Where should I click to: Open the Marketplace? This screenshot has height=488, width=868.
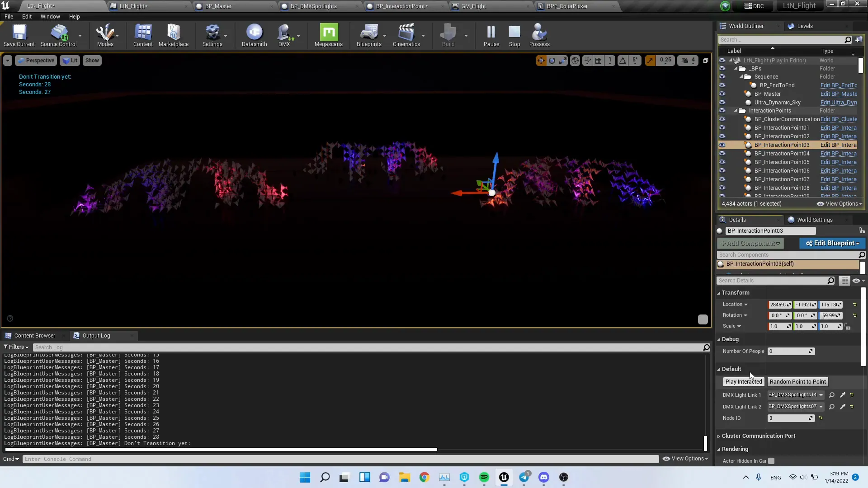[x=174, y=35]
